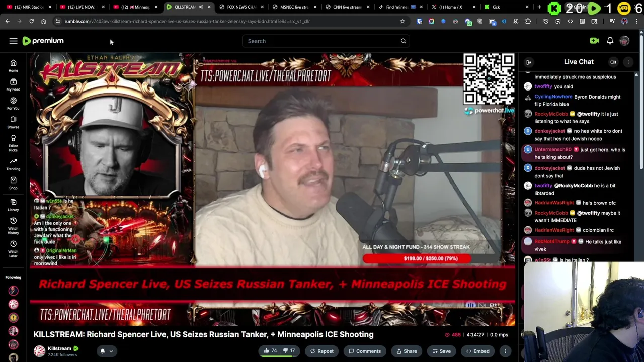Open Shop in sidebar
The width and height of the screenshot is (644, 362).
tap(13, 183)
